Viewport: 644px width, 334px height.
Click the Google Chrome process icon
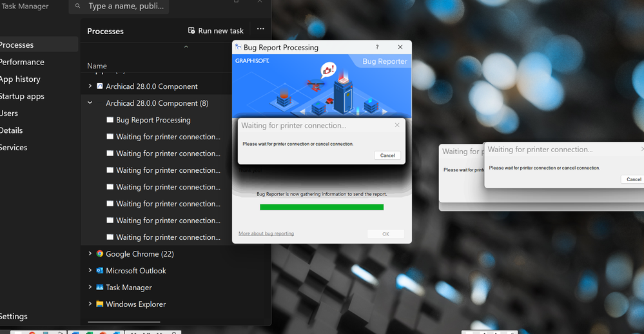(x=99, y=254)
